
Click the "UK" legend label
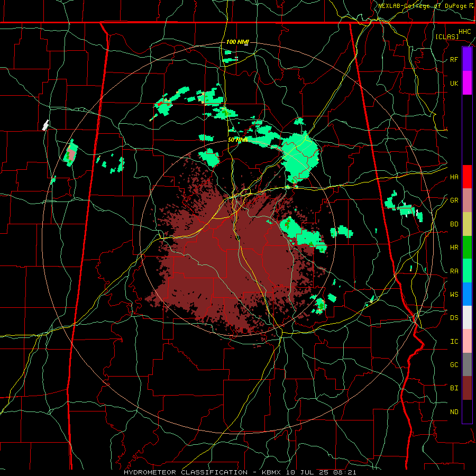[x=454, y=83]
